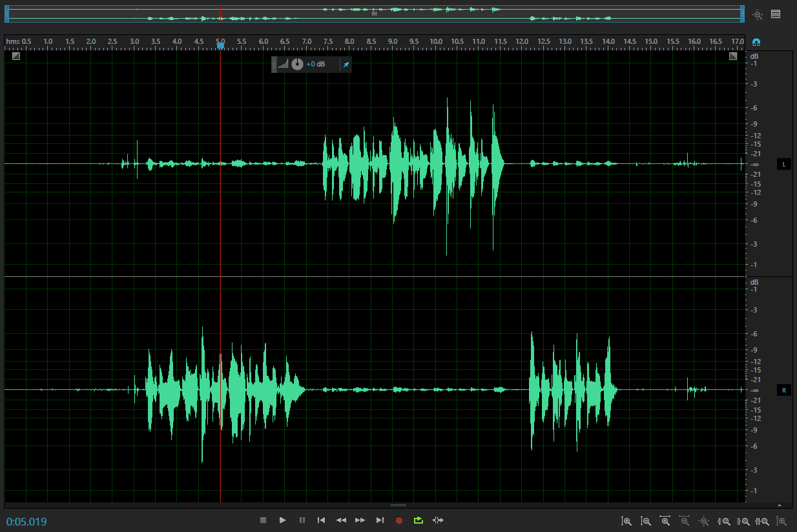
Task: Click the 0:05.019 timecode display
Action: point(26,522)
